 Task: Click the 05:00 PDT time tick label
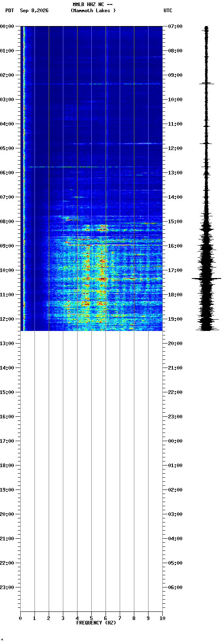7,148
